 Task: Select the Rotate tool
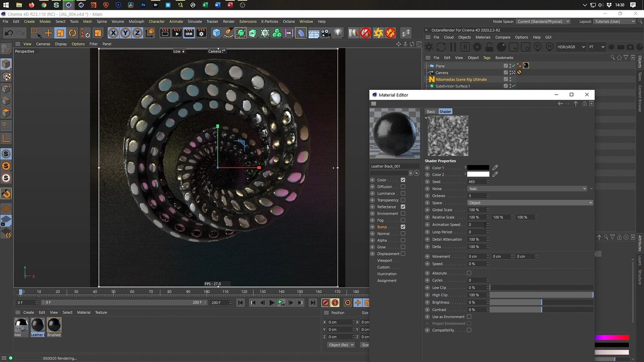[73, 33]
